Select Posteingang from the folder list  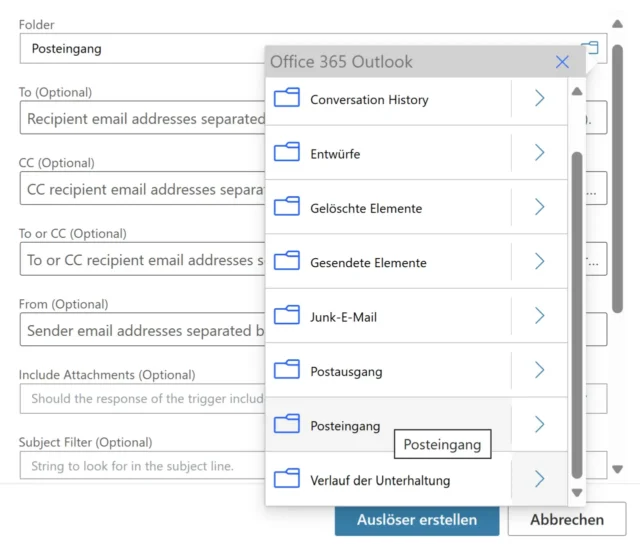[345, 425]
